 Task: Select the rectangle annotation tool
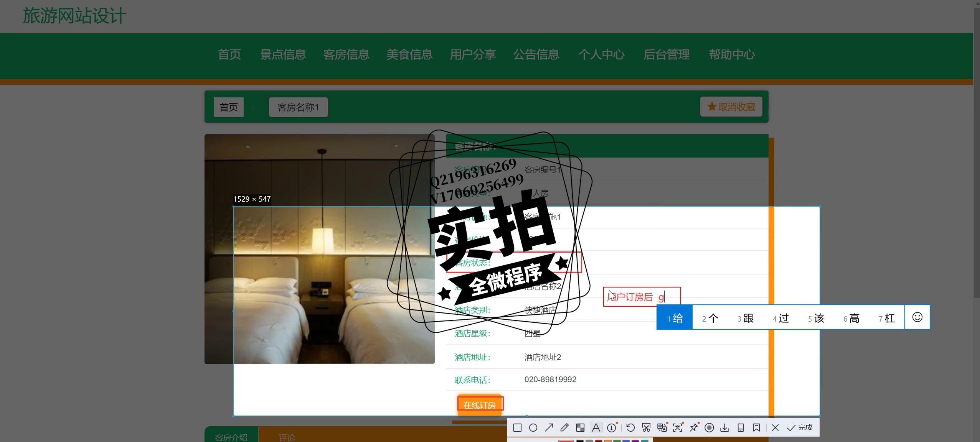pyautogui.click(x=517, y=427)
